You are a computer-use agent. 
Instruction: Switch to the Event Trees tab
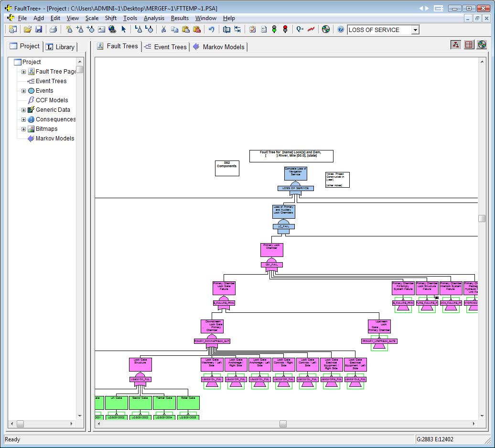[x=165, y=47]
